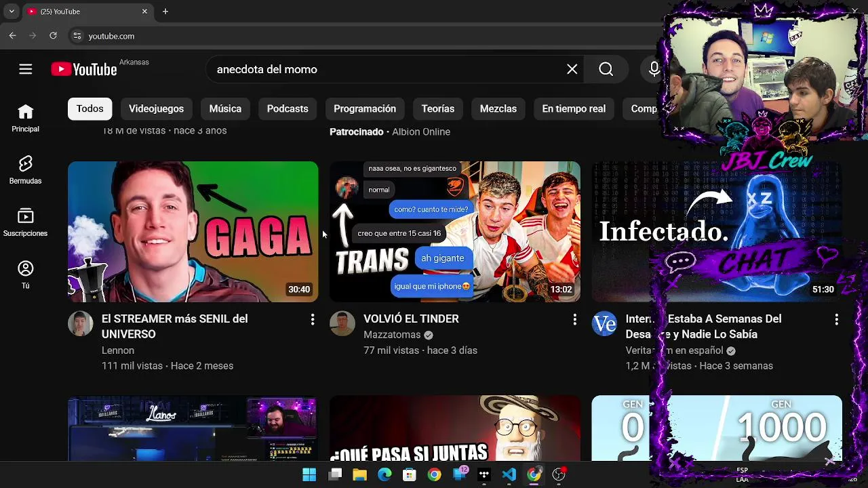The image size is (868, 488).
Task: Reload the page with the refresh icon
Action: (x=53, y=36)
